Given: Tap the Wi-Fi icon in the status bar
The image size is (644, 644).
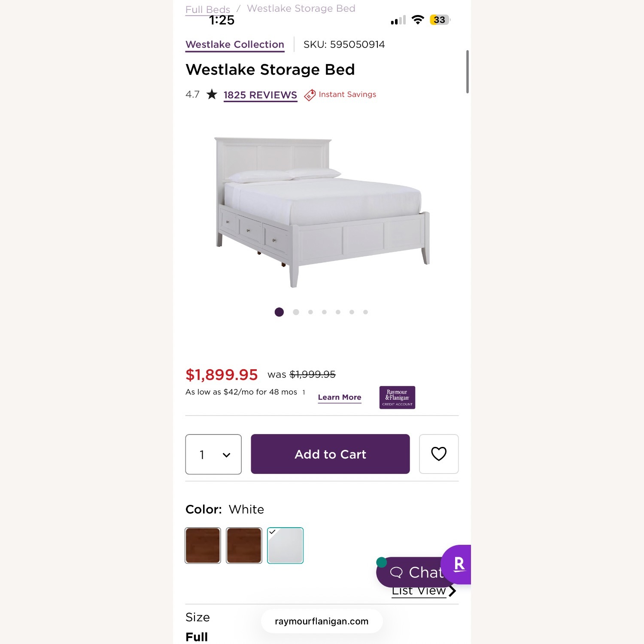Looking at the screenshot, I should pyautogui.click(x=417, y=19).
